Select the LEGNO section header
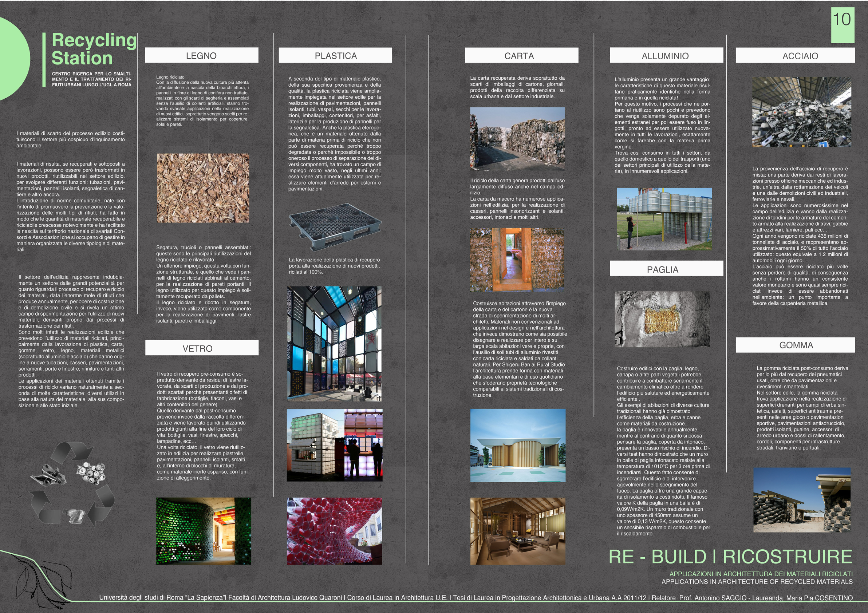The height and width of the screenshot is (613, 868). [x=201, y=56]
